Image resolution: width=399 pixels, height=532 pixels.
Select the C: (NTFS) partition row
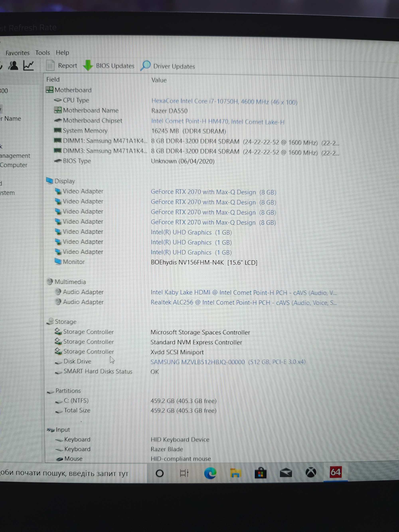[136, 400]
